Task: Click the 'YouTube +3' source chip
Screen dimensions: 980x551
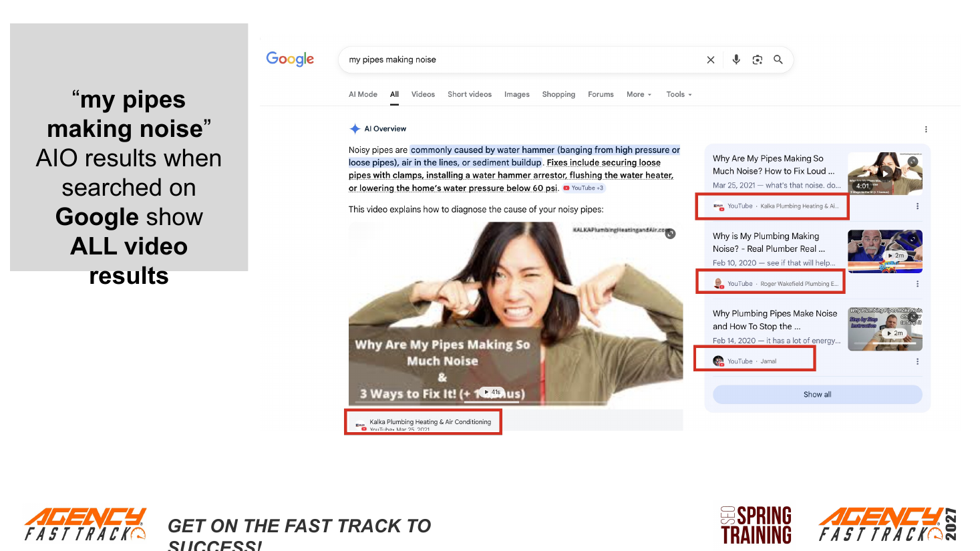Action: (x=583, y=188)
